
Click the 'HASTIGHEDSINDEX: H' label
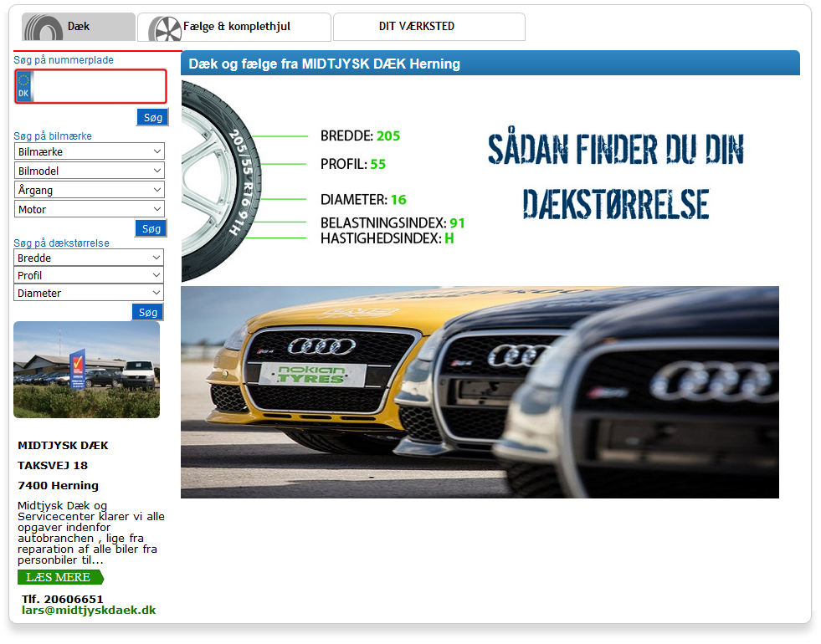(x=387, y=238)
